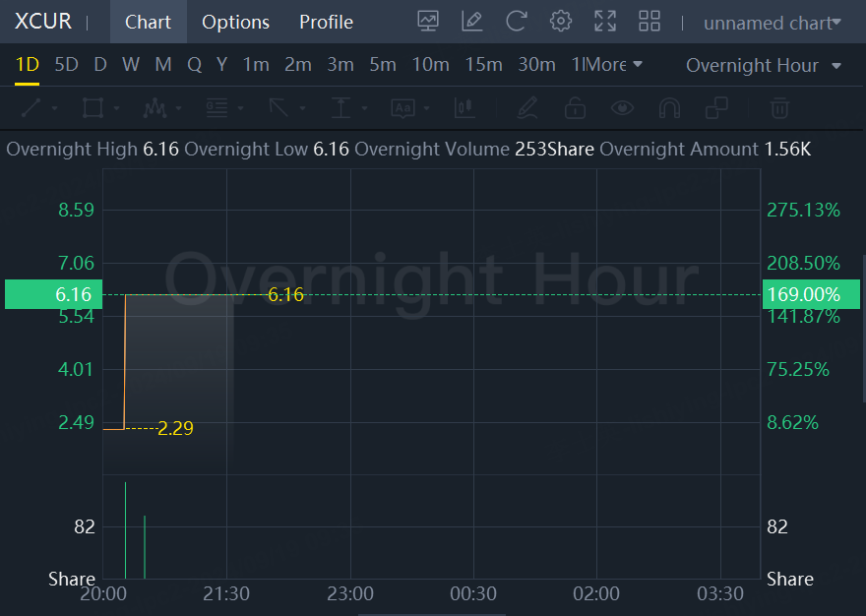This screenshot has height=616, width=866.
Task: Open the unnamed chart dropdown
Action: point(773,23)
